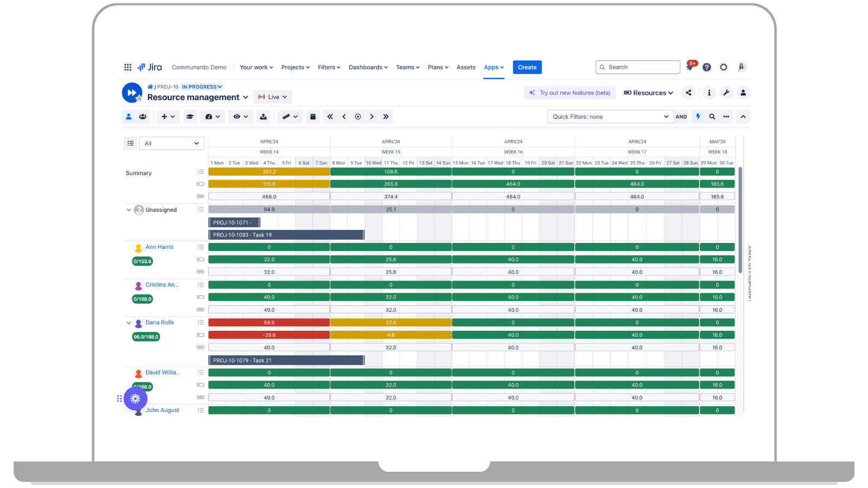The height and width of the screenshot is (488, 868).
Task: Click the share icon
Action: click(x=688, y=93)
